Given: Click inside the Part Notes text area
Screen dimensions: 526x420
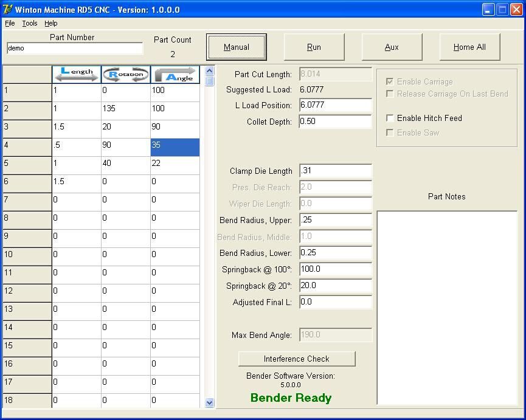Looking at the screenshot, I should pos(447,307).
